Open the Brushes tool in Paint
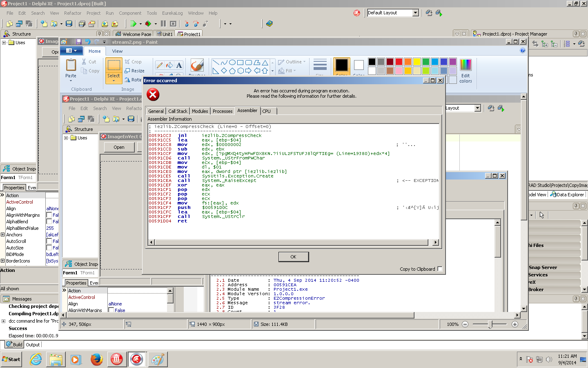The height and width of the screenshot is (368, 588). pyautogui.click(x=197, y=66)
